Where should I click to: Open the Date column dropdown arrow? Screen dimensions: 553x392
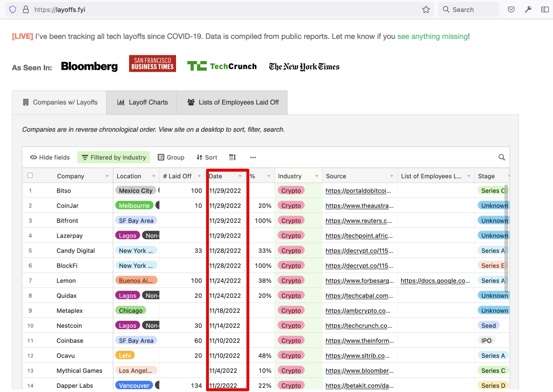240,176
